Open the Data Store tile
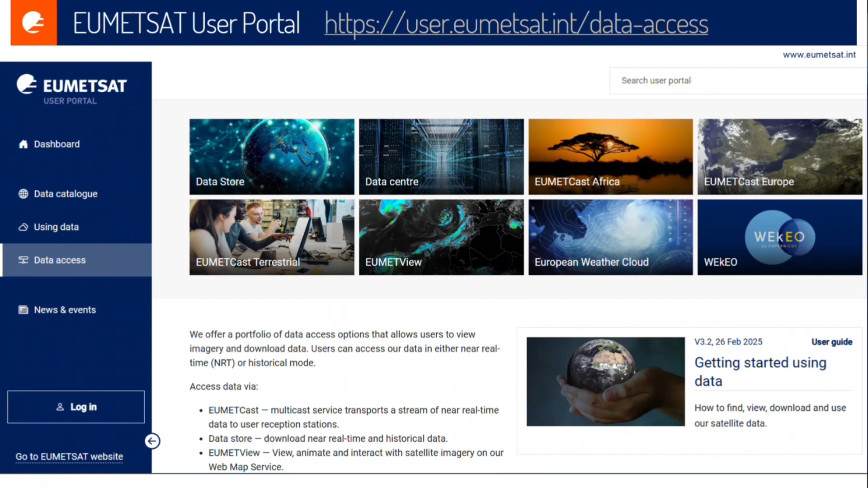This screenshot has width=868, height=488. pos(272,156)
